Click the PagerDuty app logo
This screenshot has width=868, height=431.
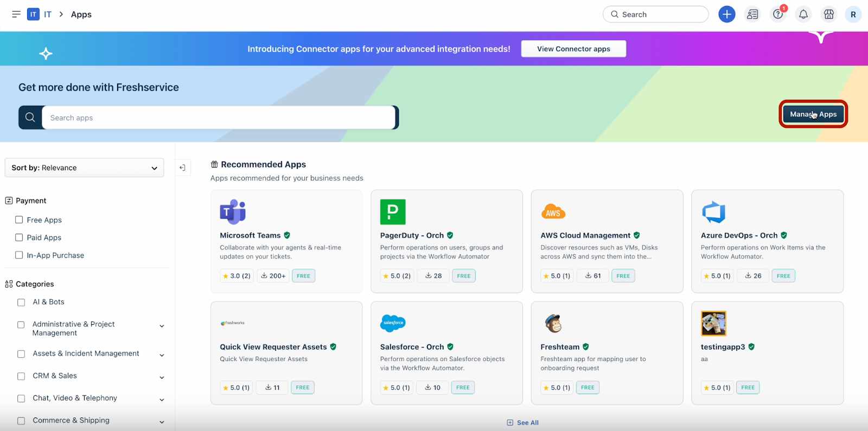click(x=393, y=211)
